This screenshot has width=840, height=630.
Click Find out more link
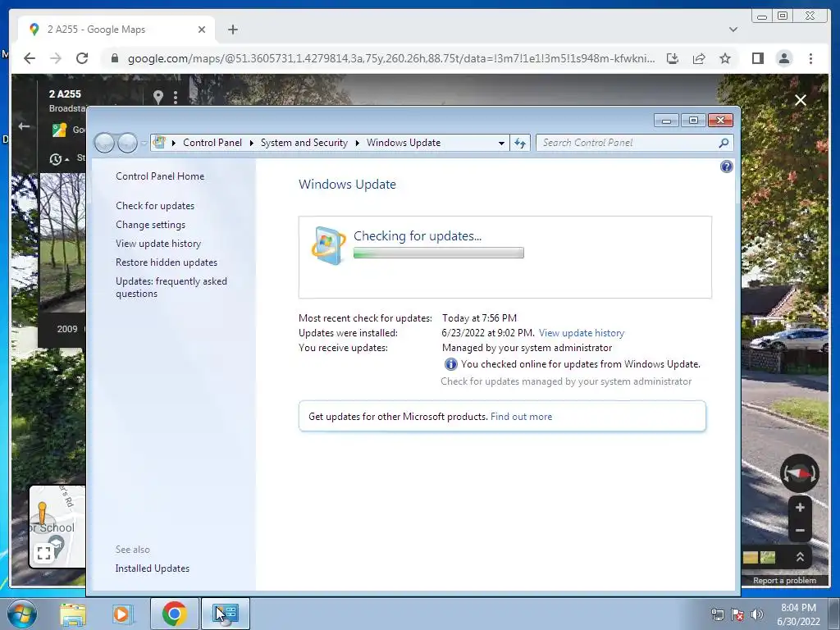pos(521,417)
